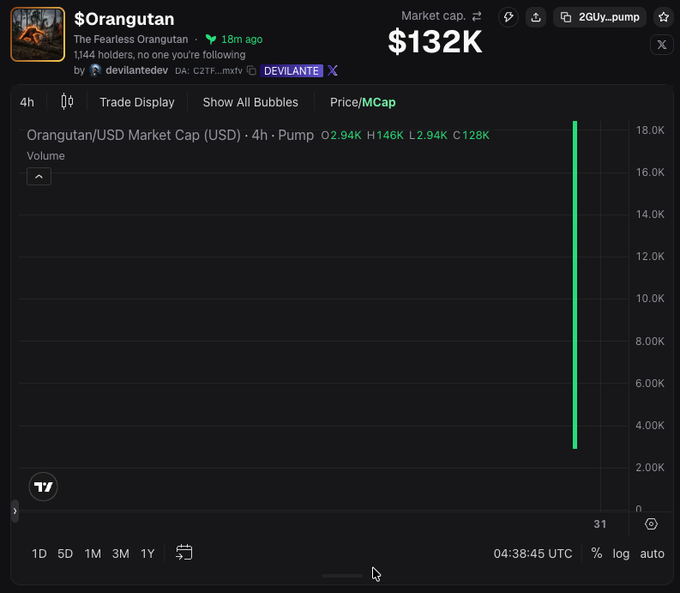Open the go-to-date calendar icon
Screen dimensions: 680x593
click(184, 553)
